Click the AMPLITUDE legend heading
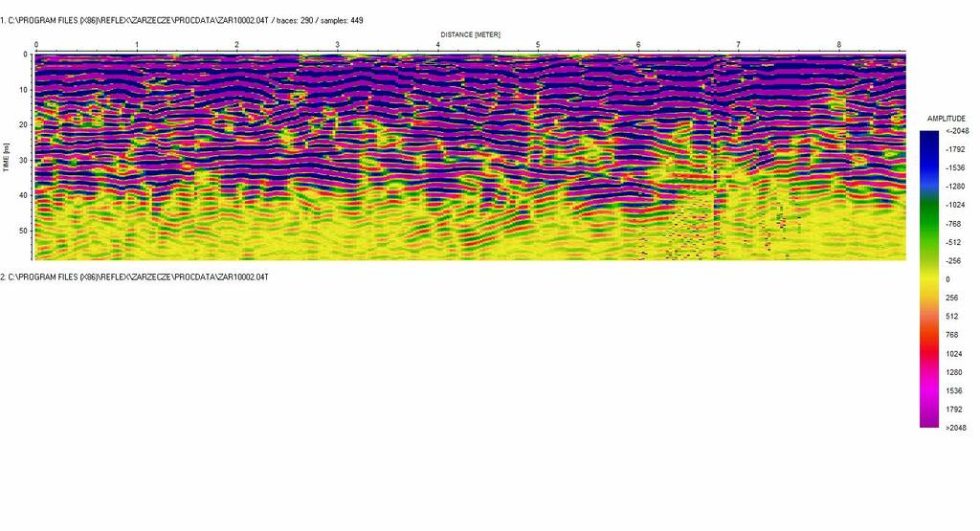980x531 pixels. tap(947, 119)
